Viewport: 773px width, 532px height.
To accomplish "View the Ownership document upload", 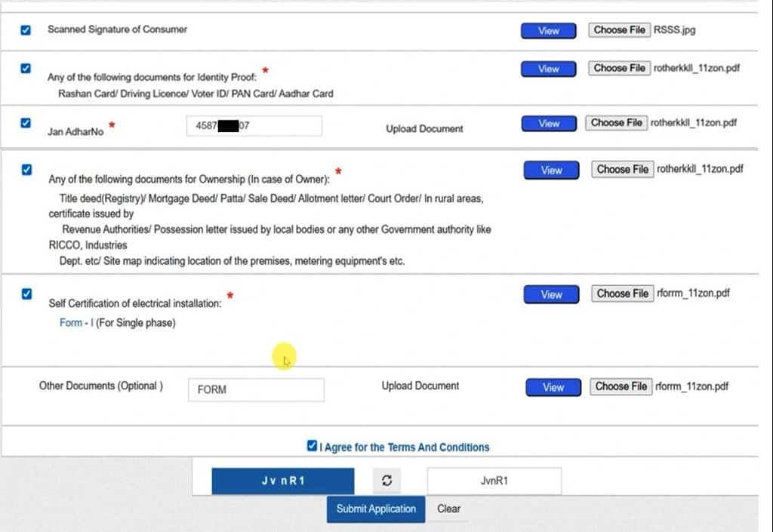I will pos(551,171).
